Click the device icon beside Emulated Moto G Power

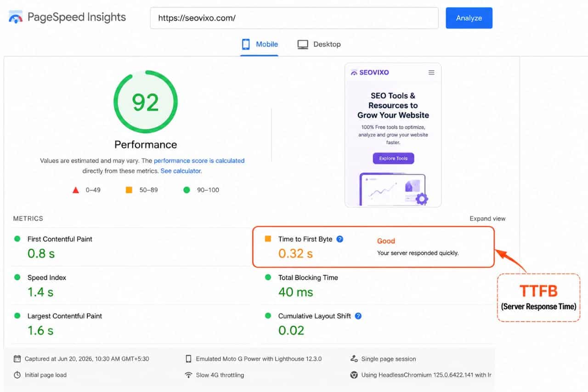(188, 359)
